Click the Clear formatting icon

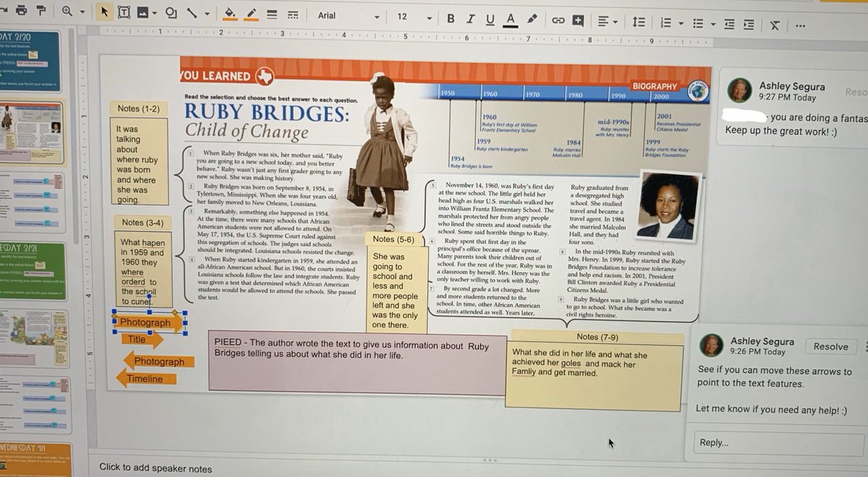775,24
